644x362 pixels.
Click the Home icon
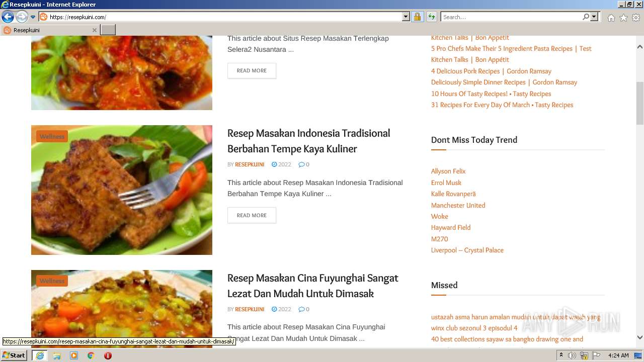[611, 18]
